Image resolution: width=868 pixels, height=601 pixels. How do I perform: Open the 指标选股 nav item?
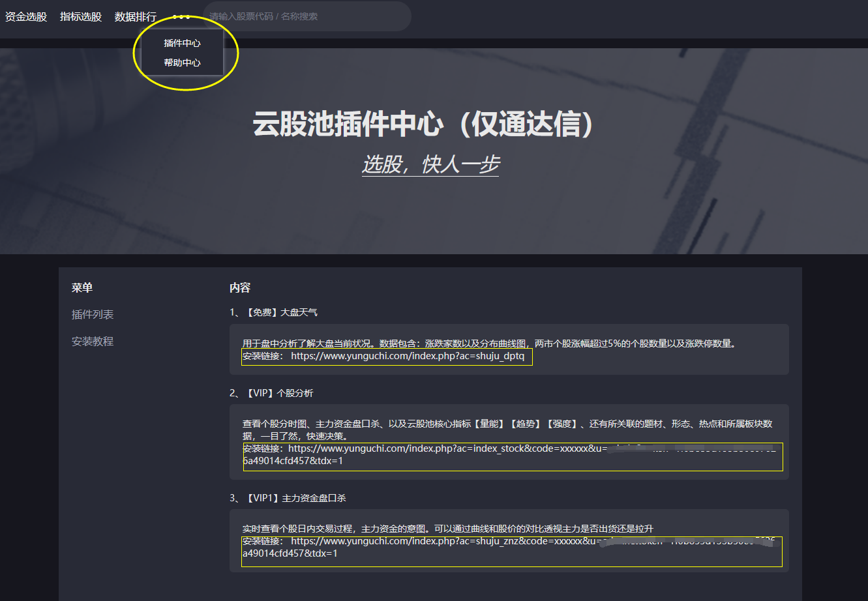[81, 17]
